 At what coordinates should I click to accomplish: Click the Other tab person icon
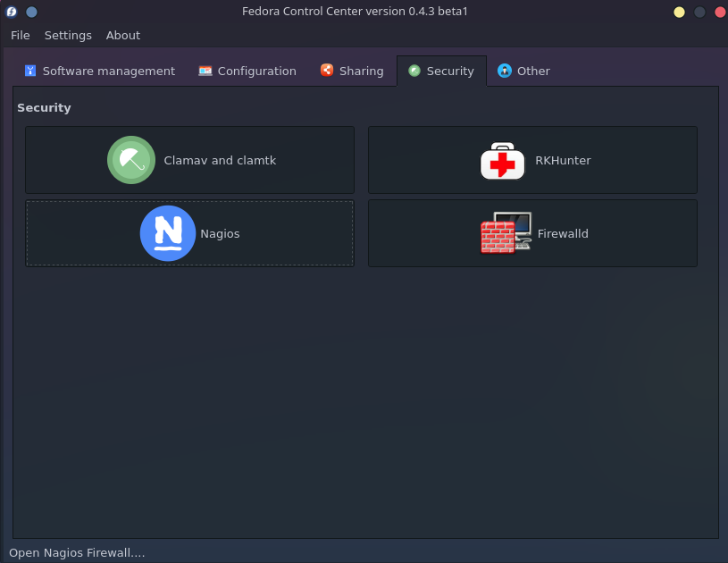tap(504, 71)
